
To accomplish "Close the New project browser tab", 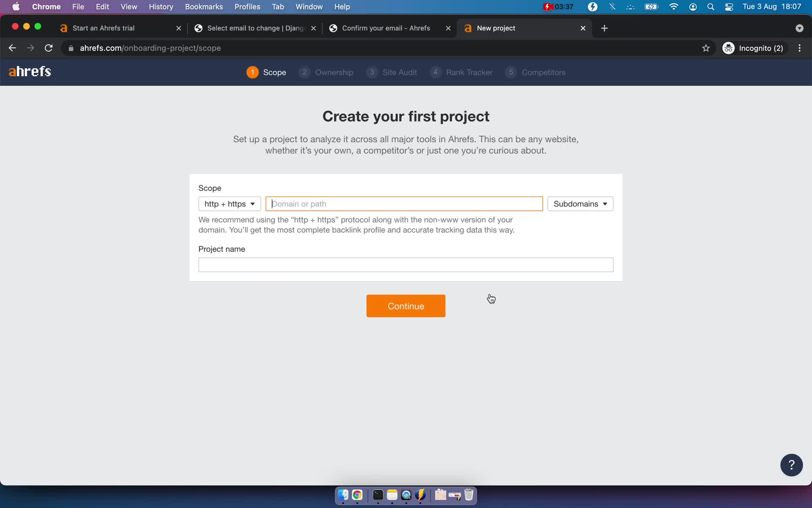I will coord(582,28).
